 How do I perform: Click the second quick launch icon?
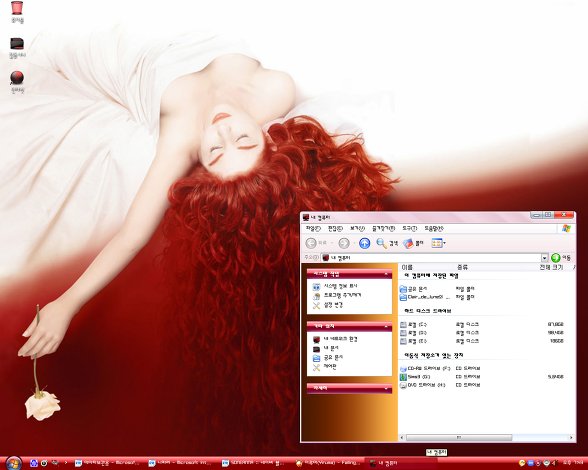click(x=44, y=463)
